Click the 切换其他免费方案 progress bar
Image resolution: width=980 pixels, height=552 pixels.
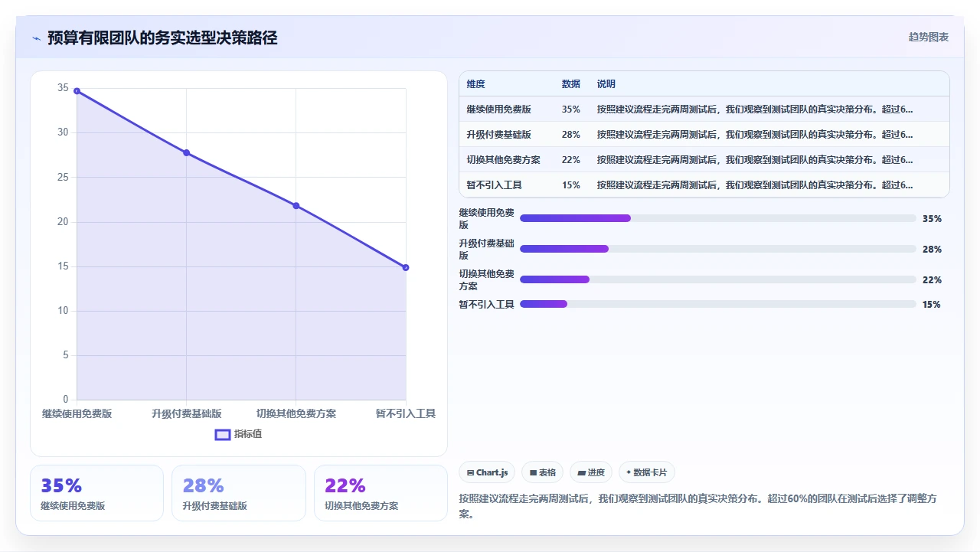pyautogui.click(x=718, y=279)
